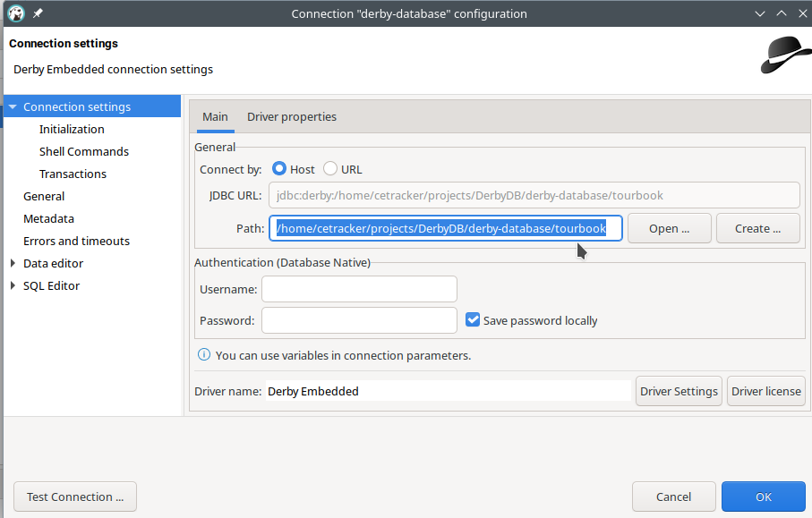Image resolution: width=812 pixels, height=518 pixels.
Task: Expand the SQL Editor tree node
Action: (13, 285)
